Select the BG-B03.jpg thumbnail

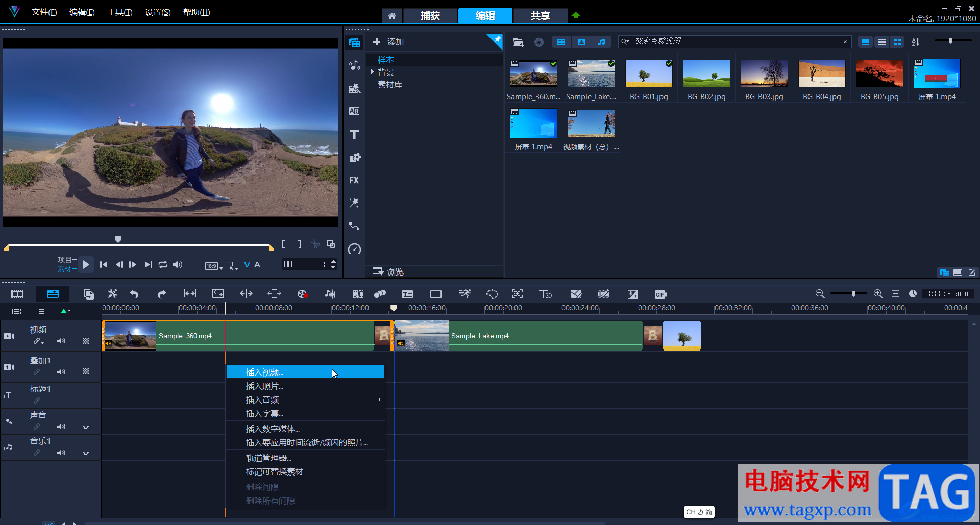coord(764,74)
